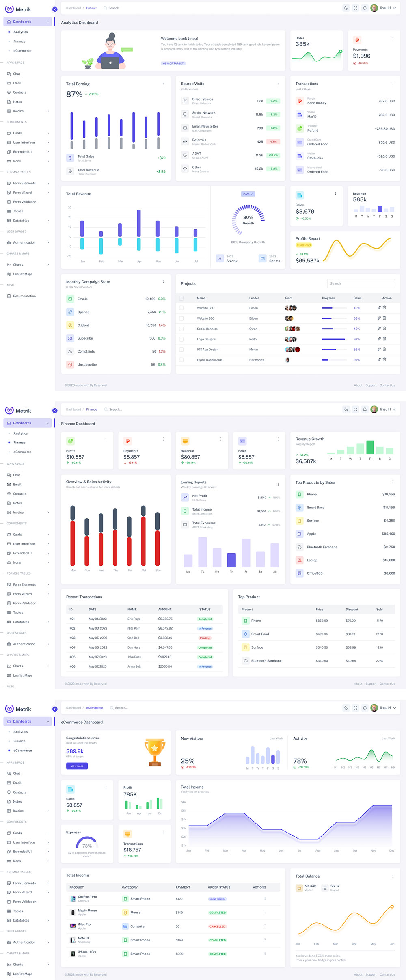Click the 68% OF TARGET badge
Viewport: 406px width, 980px height.
click(x=173, y=63)
